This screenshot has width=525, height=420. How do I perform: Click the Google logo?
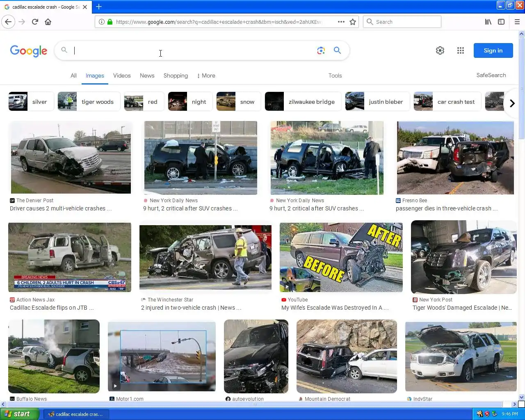[29, 51]
